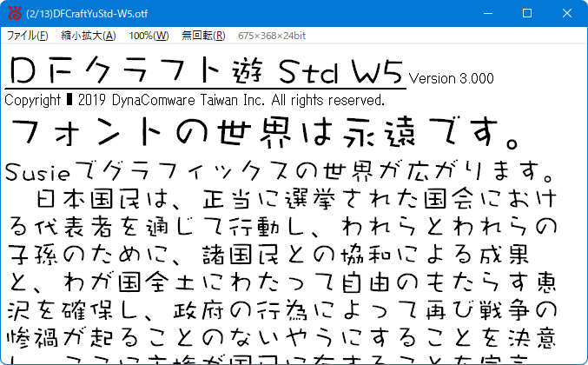Minimize the font viewer window

(x=488, y=14)
